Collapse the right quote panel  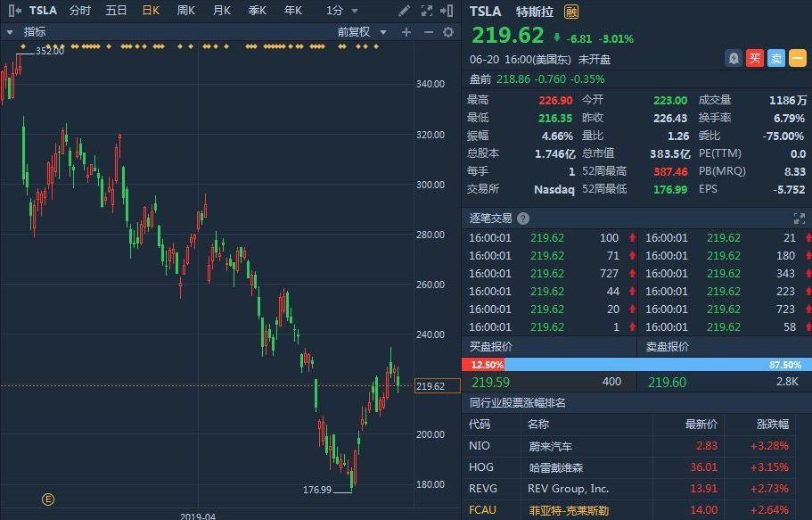coord(447,11)
